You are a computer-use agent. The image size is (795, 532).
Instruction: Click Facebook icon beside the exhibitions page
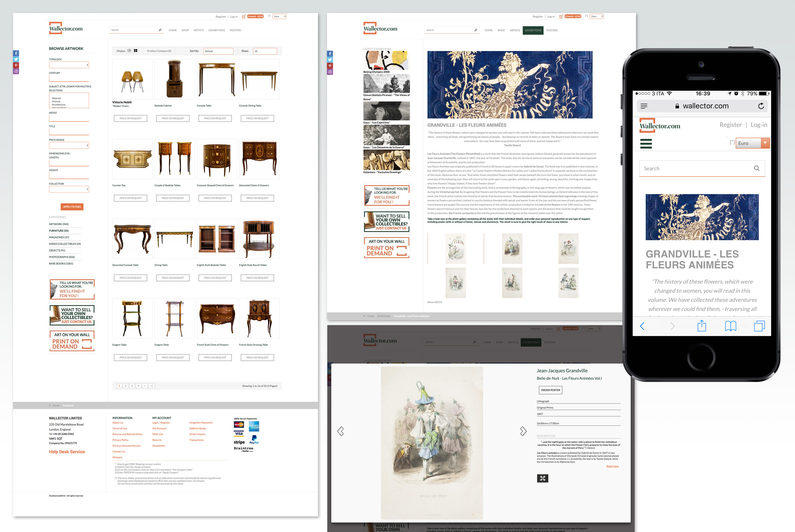coord(330,54)
